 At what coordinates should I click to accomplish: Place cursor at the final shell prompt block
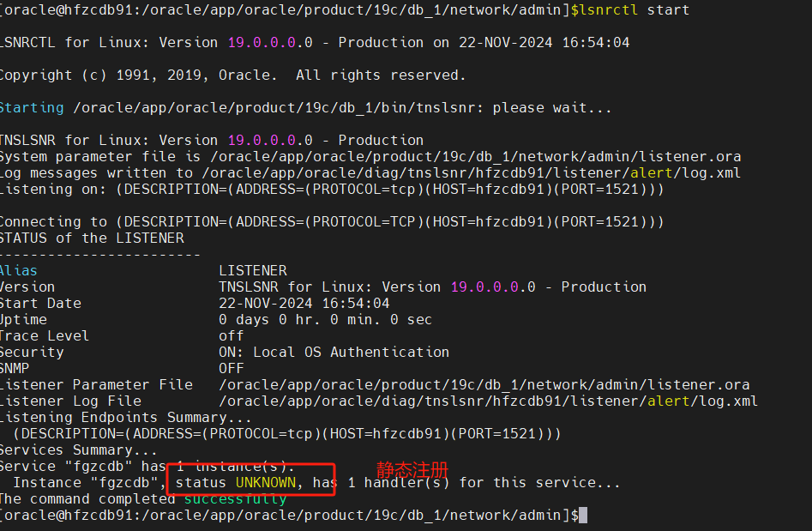[583, 516]
